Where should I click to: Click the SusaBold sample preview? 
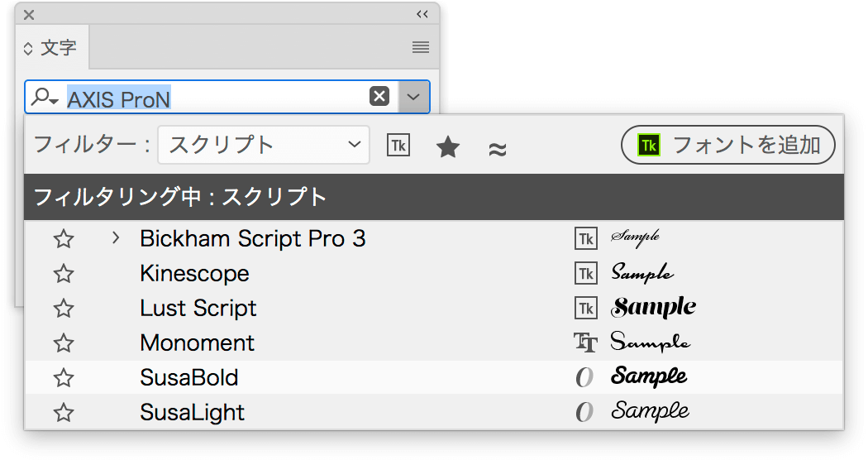tap(649, 377)
